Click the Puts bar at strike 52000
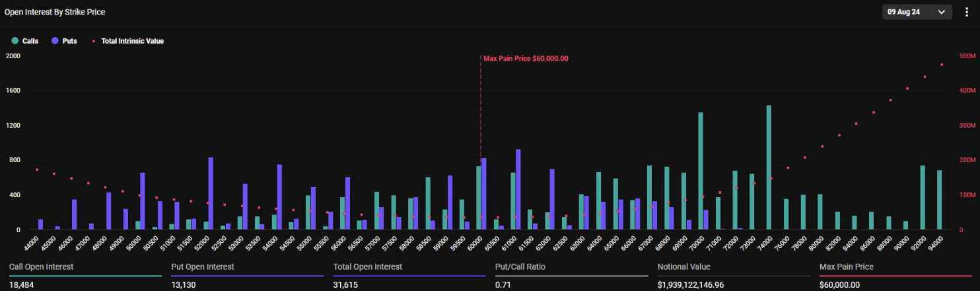 (211, 193)
